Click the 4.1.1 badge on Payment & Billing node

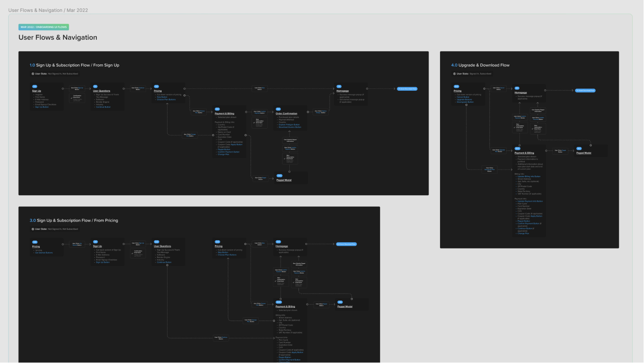517,149
